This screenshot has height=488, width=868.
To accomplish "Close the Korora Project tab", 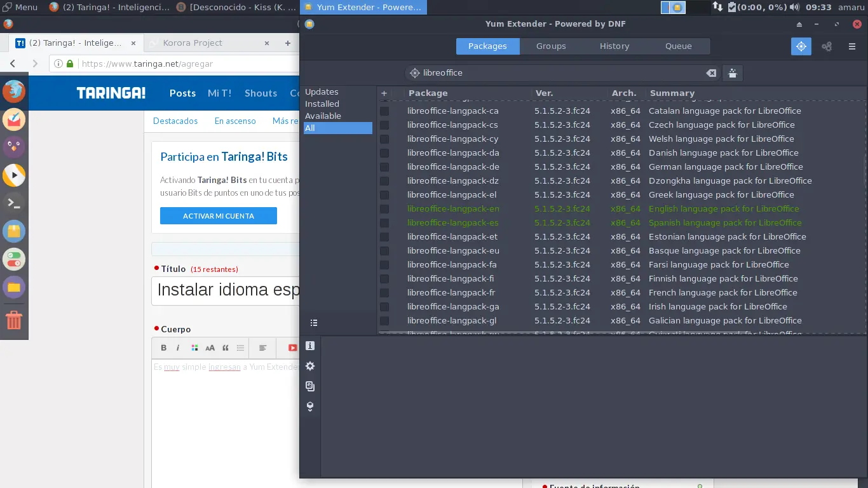I will coord(268,43).
